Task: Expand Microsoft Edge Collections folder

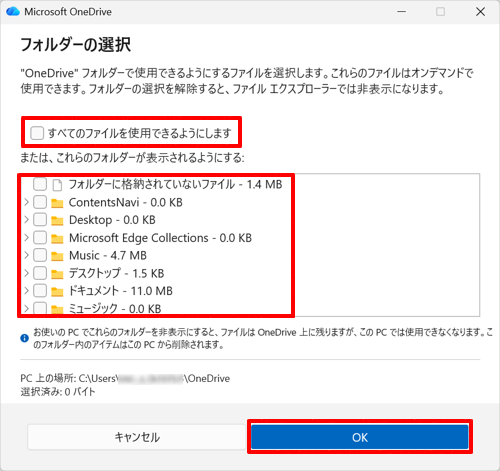Action: pos(27,238)
